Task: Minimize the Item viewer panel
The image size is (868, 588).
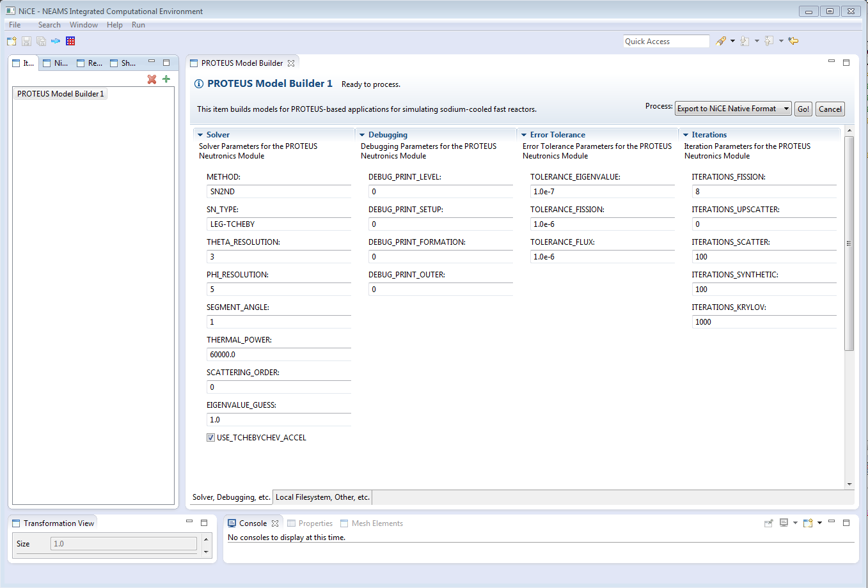Action: click(152, 62)
